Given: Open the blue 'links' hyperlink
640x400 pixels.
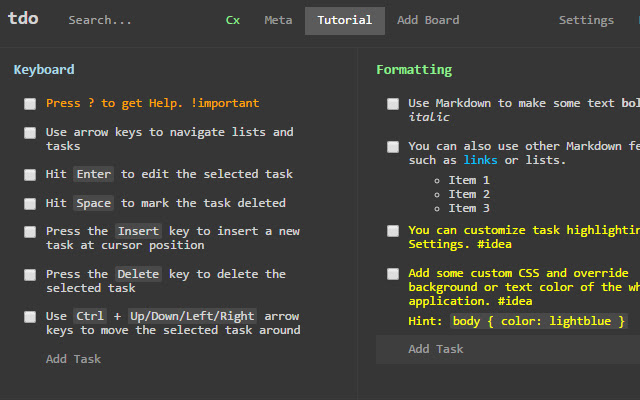Looking at the screenshot, I should (x=480, y=160).
